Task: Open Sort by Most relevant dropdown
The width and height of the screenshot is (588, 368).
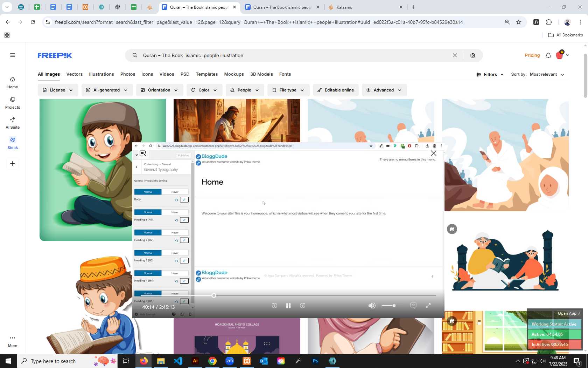Action: [547, 74]
